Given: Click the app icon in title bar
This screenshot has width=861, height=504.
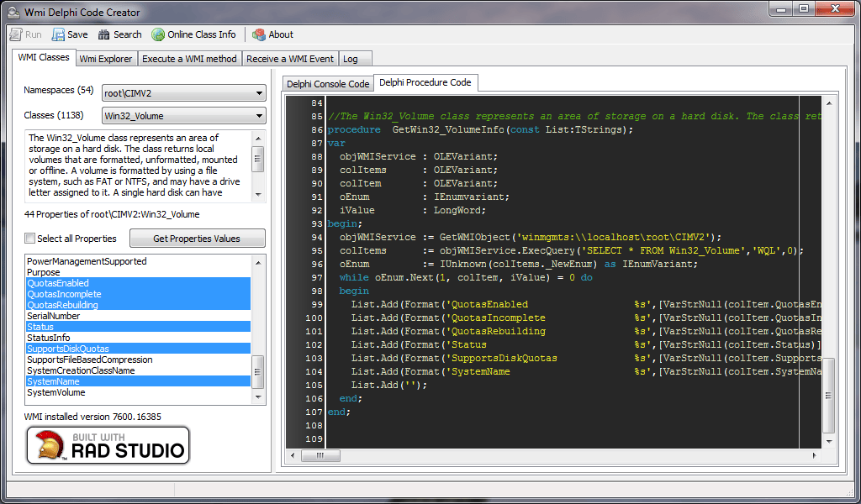Looking at the screenshot, I should (13, 12).
